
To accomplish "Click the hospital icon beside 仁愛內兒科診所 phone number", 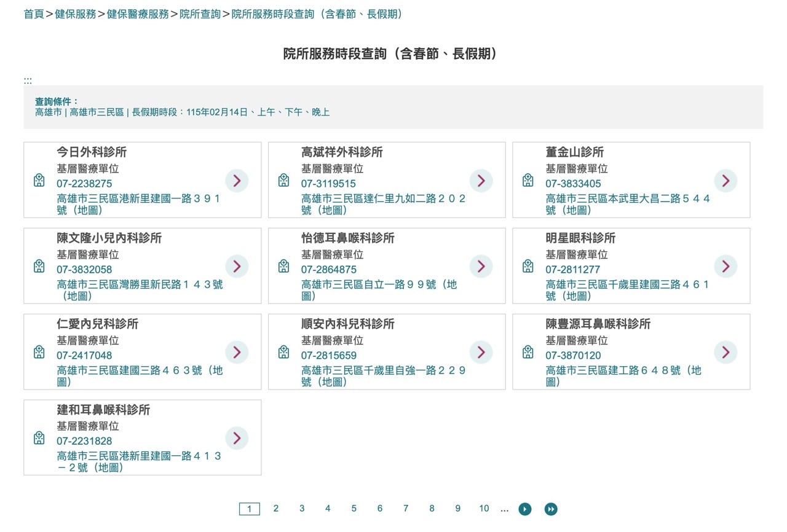I will (x=40, y=352).
